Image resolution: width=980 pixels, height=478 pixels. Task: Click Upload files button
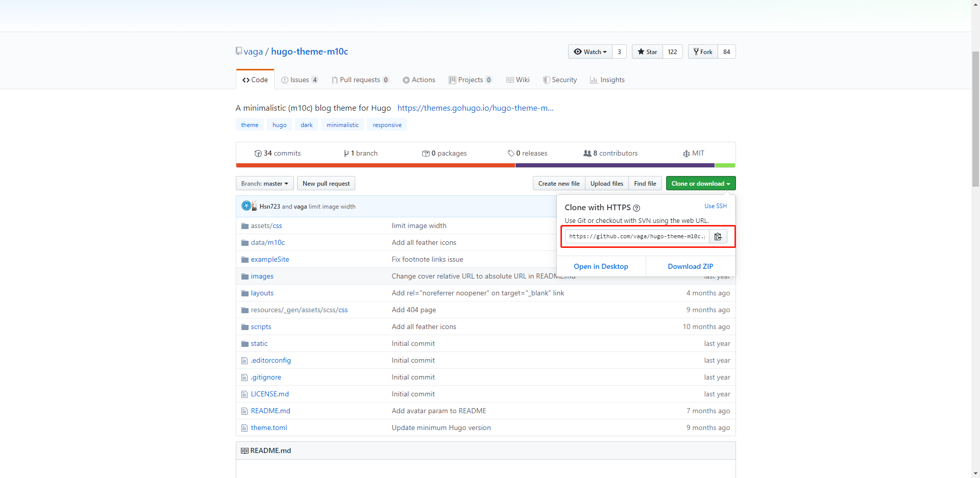[607, 184]
